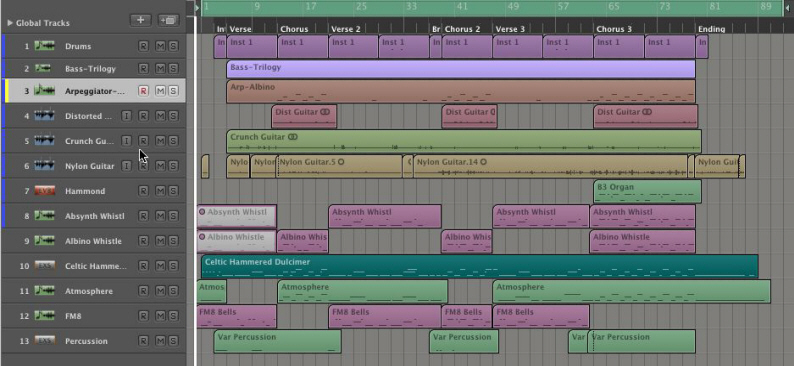Click the Albino Whistle track icon
794x366 pixels.
pos(45,241)
